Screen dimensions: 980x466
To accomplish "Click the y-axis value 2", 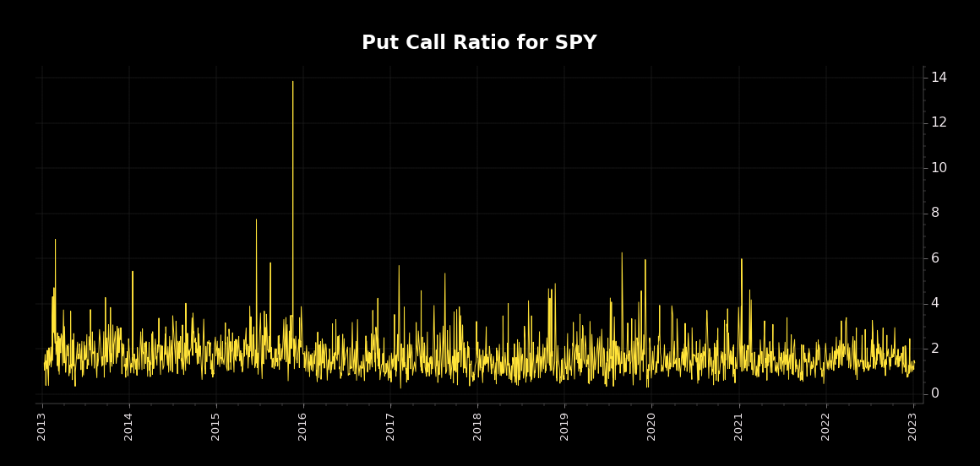I will coord(935,348).
